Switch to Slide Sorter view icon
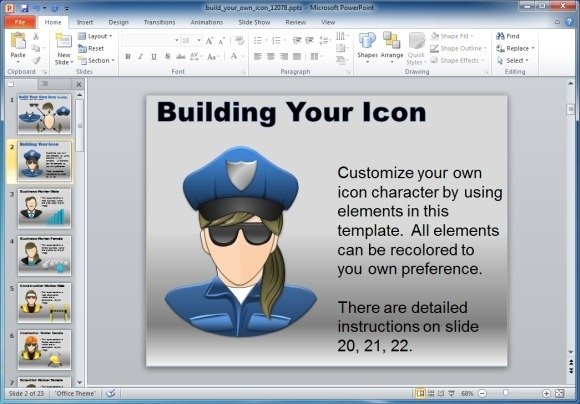Image resolution: width=580 pixels, height=404 pixels. (431, 393)
